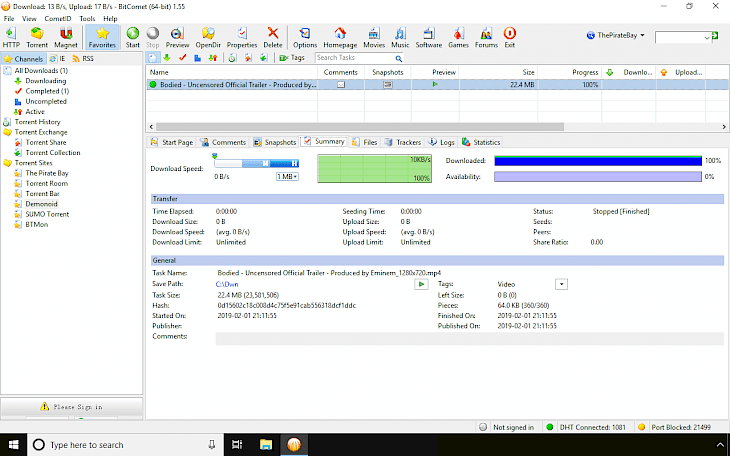Open task Properties from toolbar
This screenshot has height=456, width=730.
point(242,37)
